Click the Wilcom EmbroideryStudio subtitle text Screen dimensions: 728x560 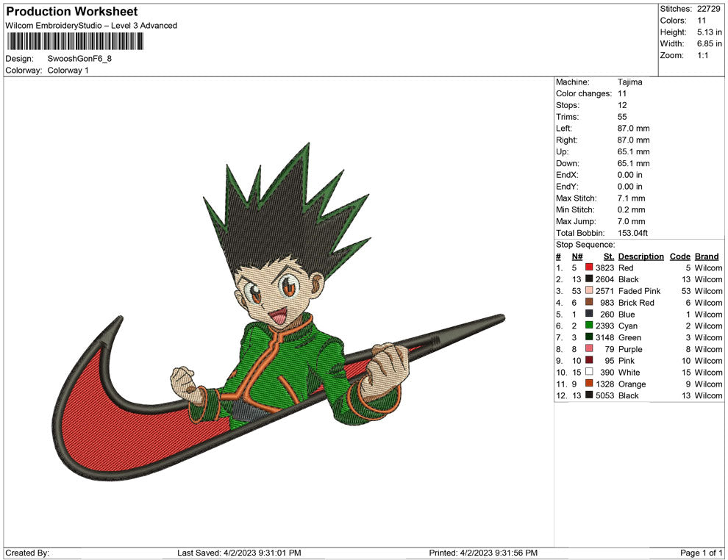point(91,26)
